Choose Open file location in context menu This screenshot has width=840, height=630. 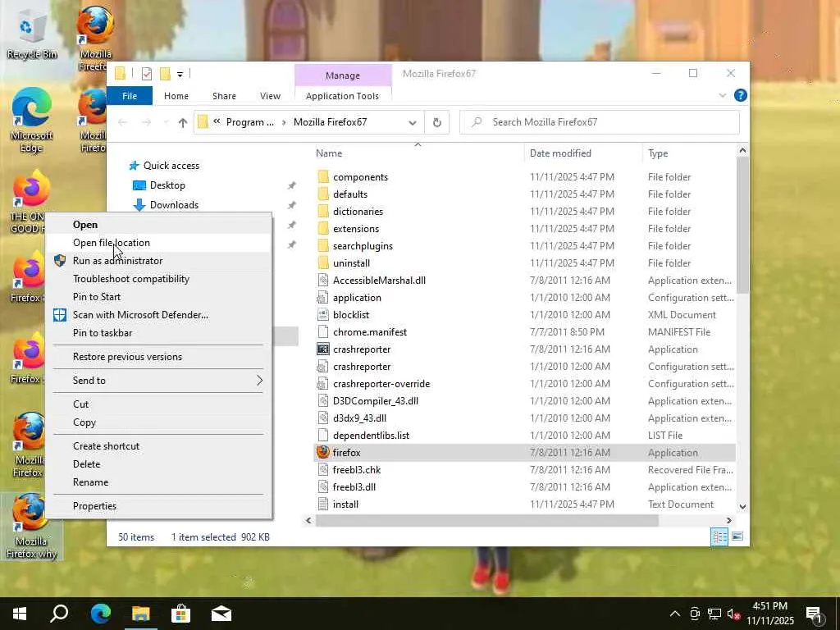tap(158, 243)
